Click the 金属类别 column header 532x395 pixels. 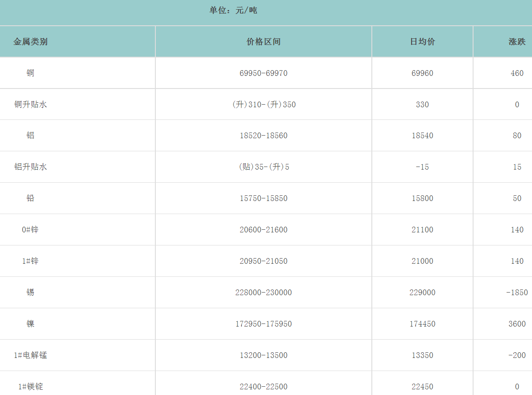pos(31,42)
